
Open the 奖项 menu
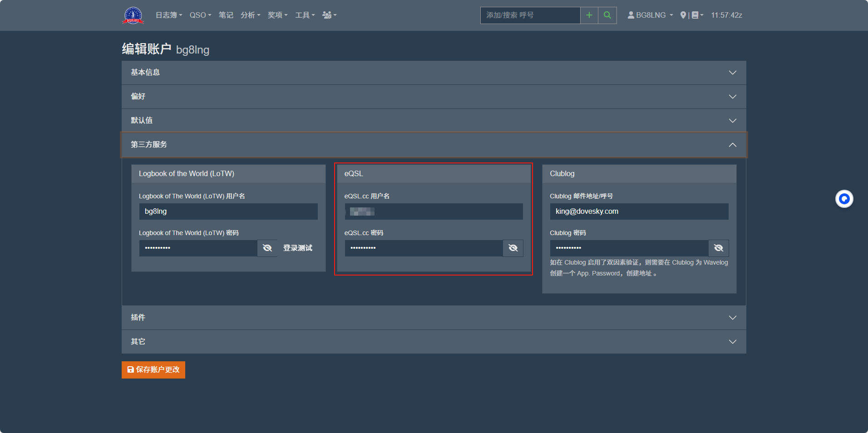coord(277,15)
